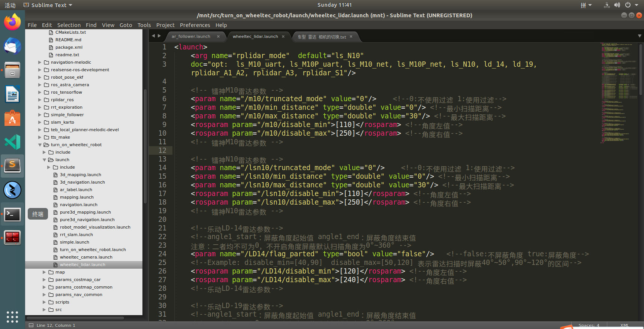Open Firefox from the dock
Viewport: 644px width, 329px height.
coord(12,22)
